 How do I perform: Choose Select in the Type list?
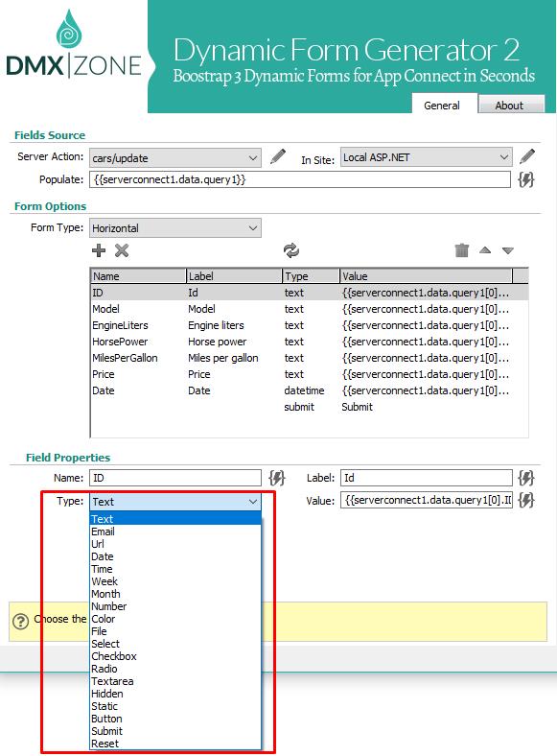click(175, 644)
